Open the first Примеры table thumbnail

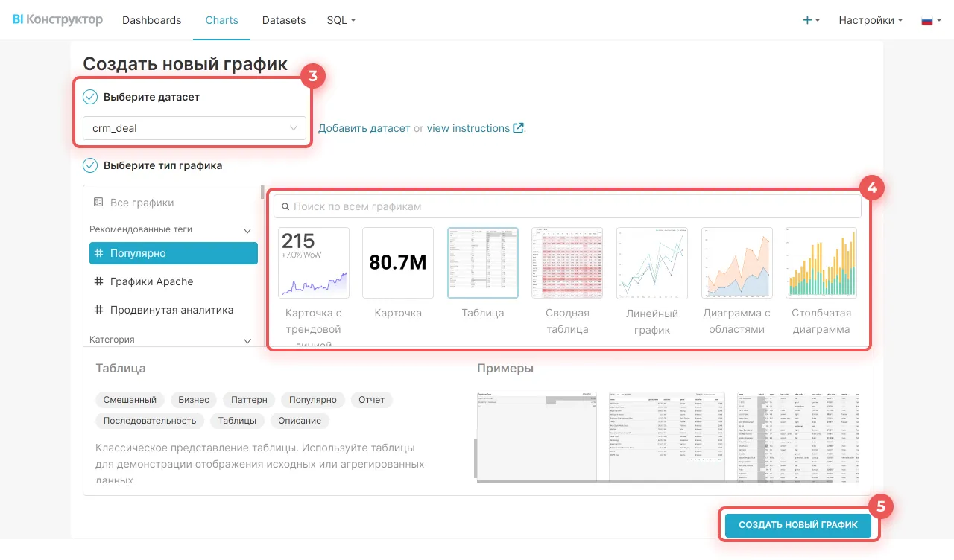537,436
